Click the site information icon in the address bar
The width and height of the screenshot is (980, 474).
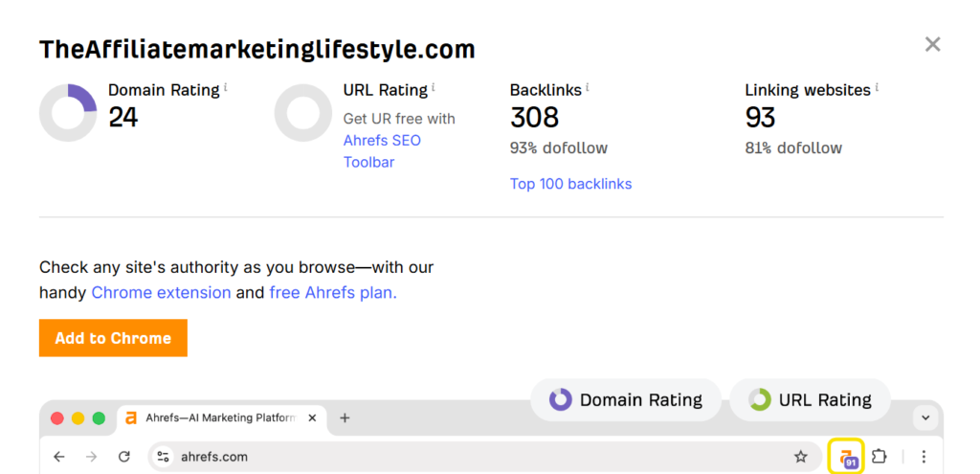pos(164,457)
